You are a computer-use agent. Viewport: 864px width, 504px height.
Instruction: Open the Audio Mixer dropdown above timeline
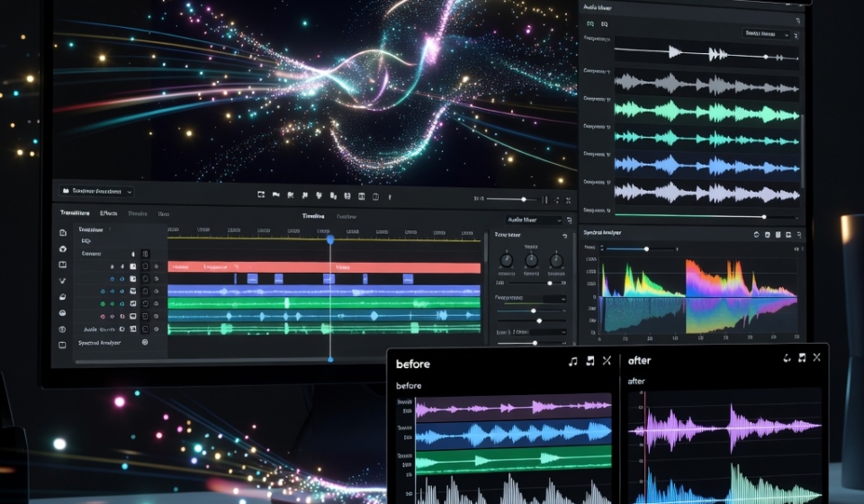point(534,220)
